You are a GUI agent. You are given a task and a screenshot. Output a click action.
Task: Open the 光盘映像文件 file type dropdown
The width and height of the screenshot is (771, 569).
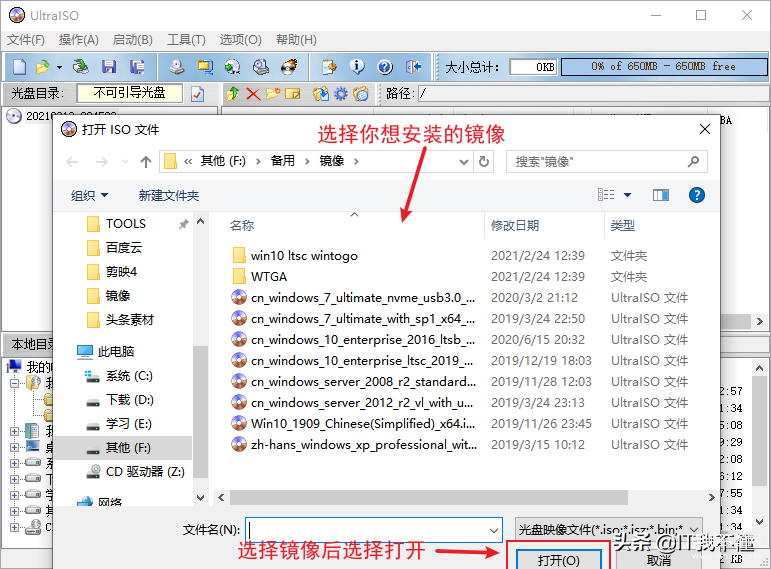(x=608, y=529)
